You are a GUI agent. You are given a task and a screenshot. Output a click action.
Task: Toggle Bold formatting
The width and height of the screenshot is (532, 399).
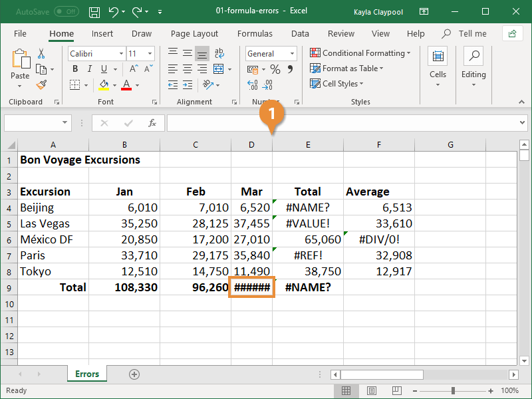tap(75, 69)
